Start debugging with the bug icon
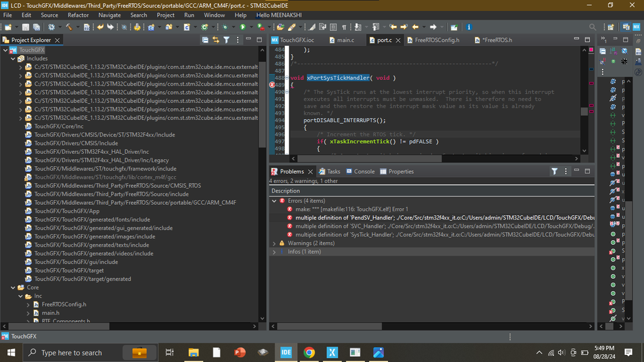644x362 pixels. [224, 27]
